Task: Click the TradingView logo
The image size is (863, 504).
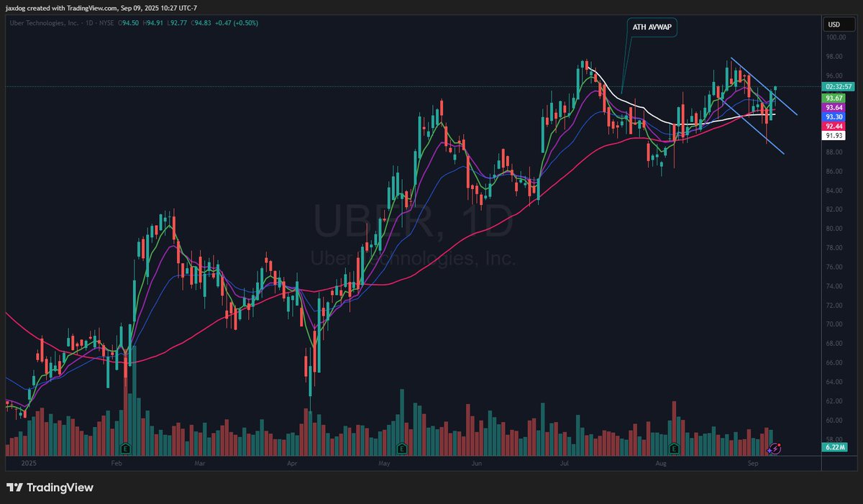Action: pyautogui.click(x=50, y=487)
